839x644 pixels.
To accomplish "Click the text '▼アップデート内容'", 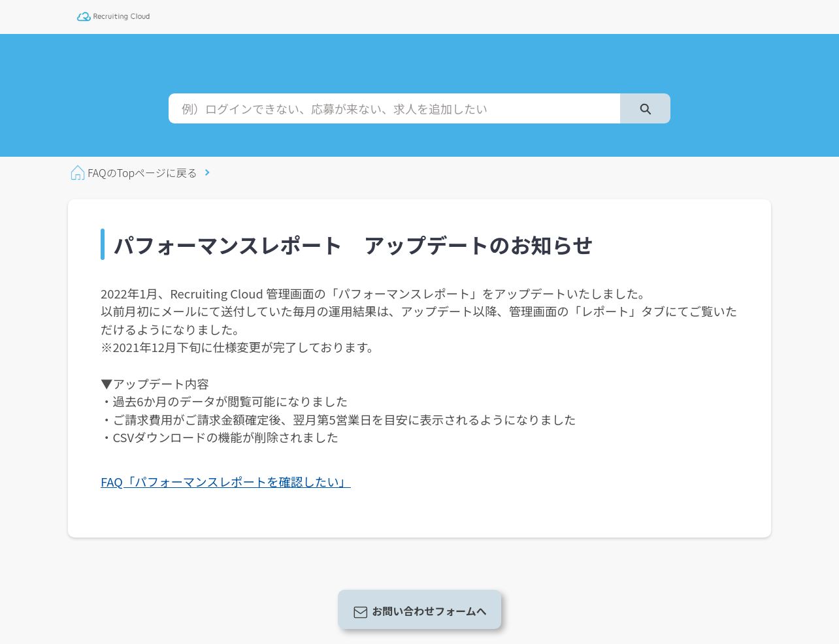I will (x=155, y=384).
